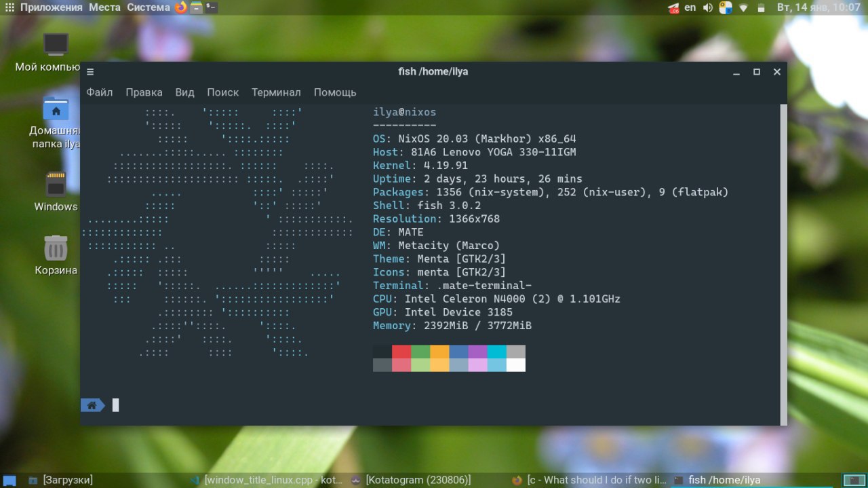The height and width of the screenshot is (488, 868).
Task: Open the Поиск menu in terminal
Action: (223, 92)
